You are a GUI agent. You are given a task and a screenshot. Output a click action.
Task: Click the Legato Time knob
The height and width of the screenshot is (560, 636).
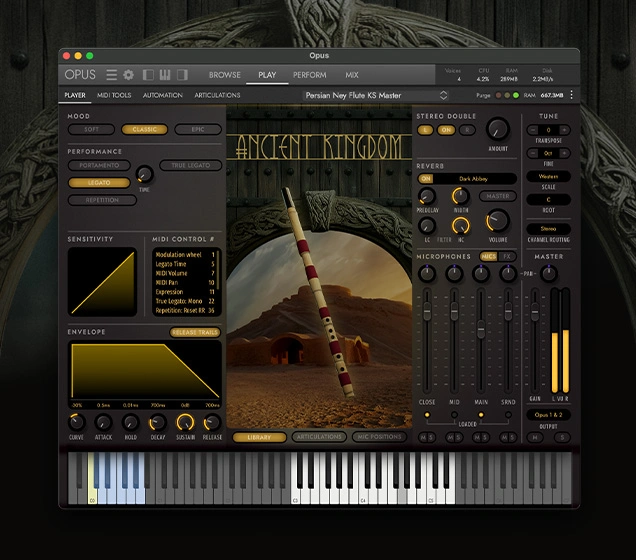pos(144,175)
